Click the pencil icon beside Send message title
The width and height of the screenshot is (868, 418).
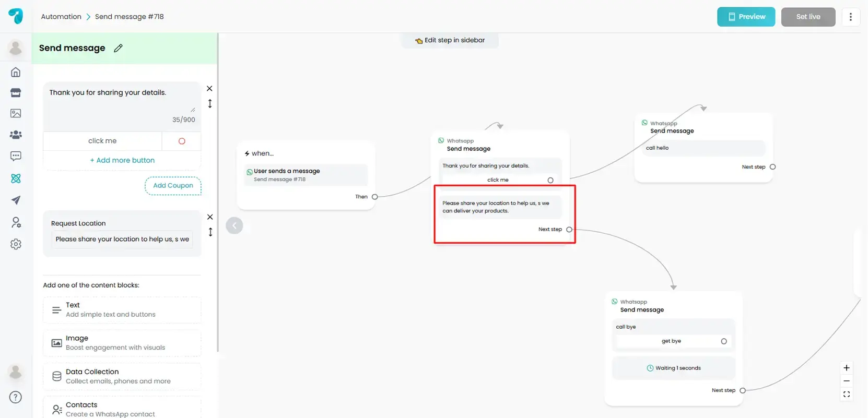click(x=118, y=48)
